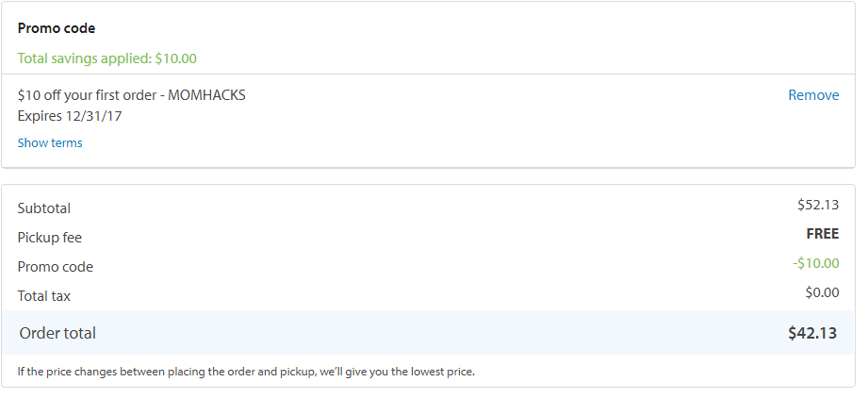Select the $10.00 total savings amount

pos(176,58)
